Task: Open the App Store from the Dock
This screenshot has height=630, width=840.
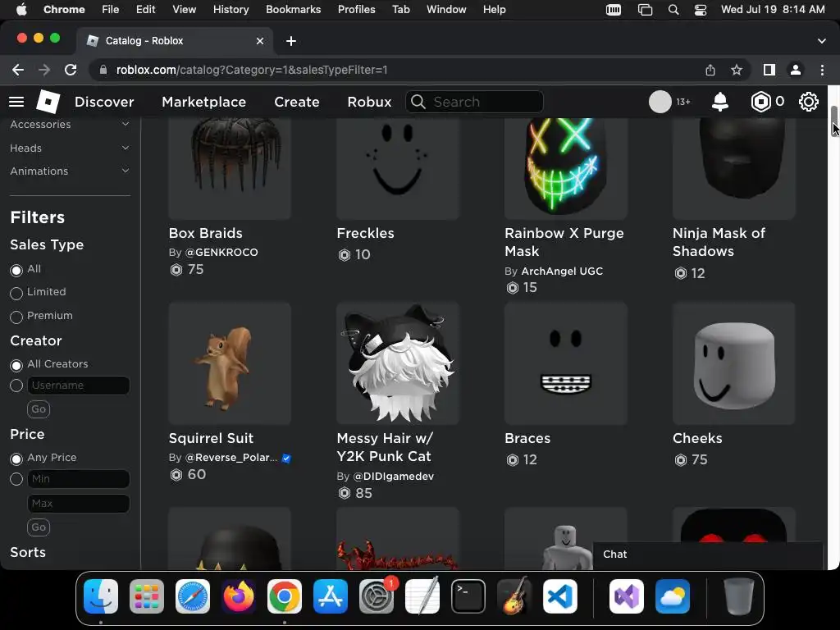Action: click(x=331, y=596)
